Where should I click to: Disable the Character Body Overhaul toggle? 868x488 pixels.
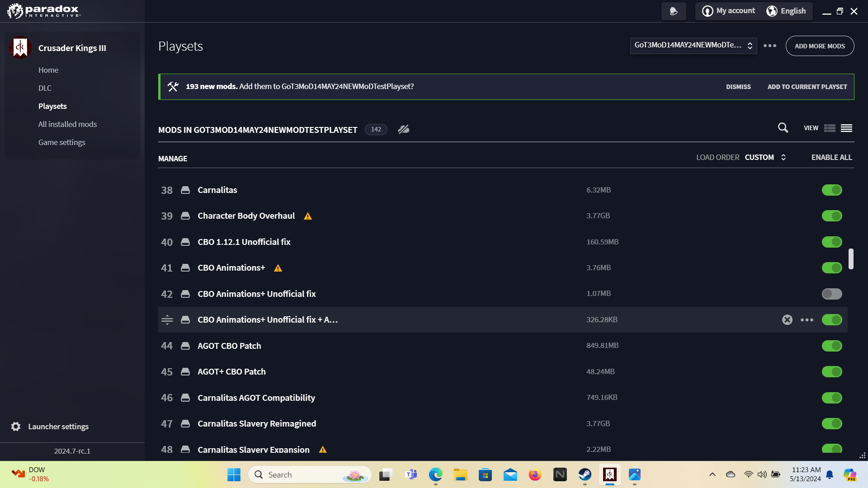[x=832, y=216]
